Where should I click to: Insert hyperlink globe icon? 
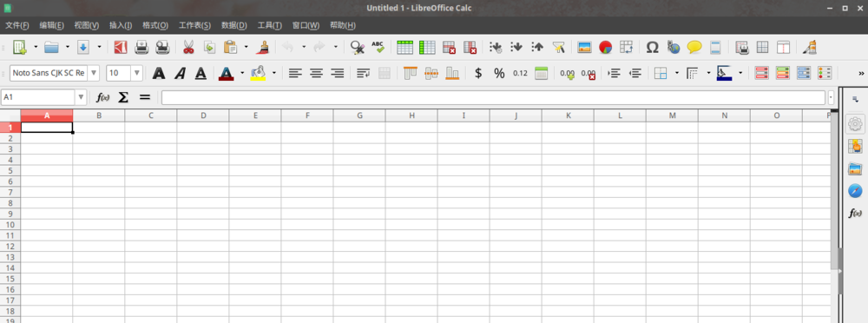click(674, 48)
